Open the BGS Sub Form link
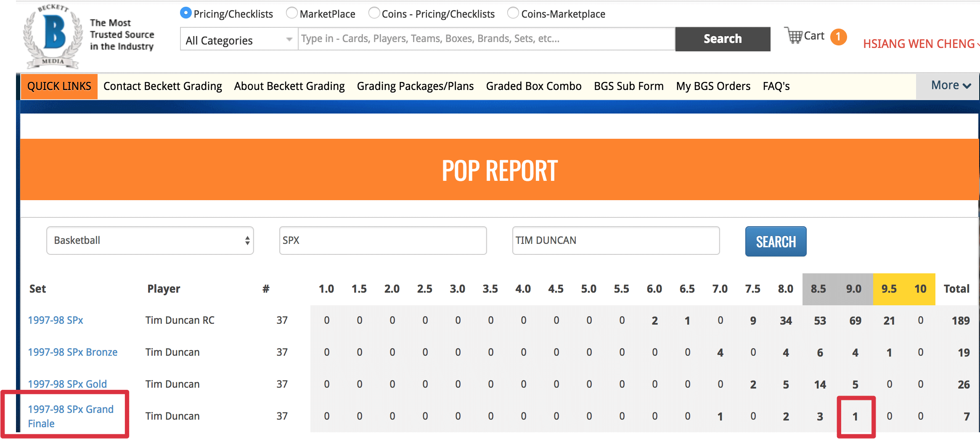 628,86
